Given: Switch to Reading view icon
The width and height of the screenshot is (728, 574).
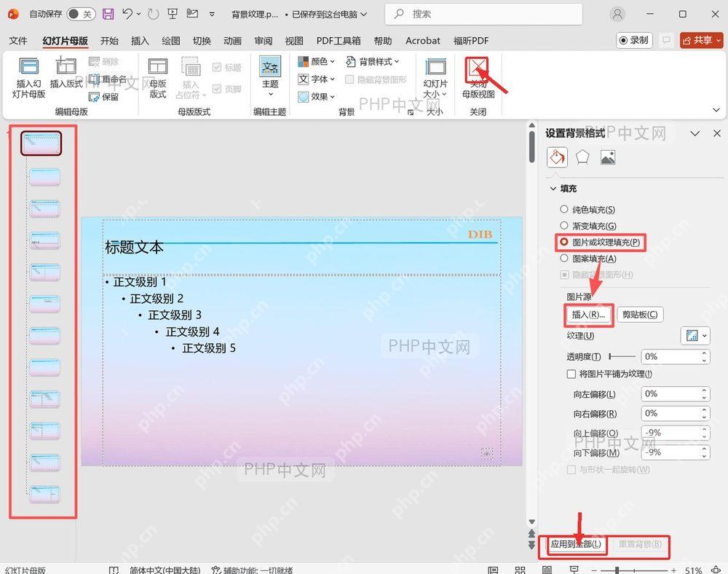Looking at the screenshot, I should 547,570.
